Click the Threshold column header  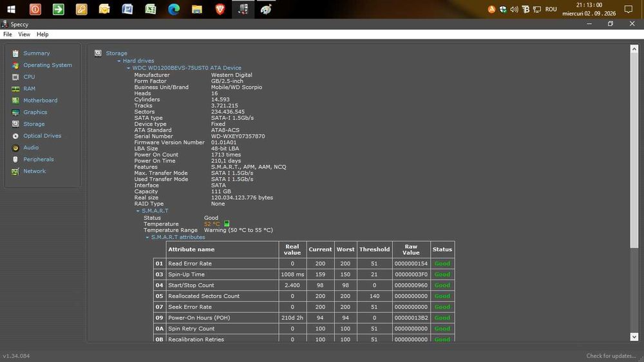375,249
